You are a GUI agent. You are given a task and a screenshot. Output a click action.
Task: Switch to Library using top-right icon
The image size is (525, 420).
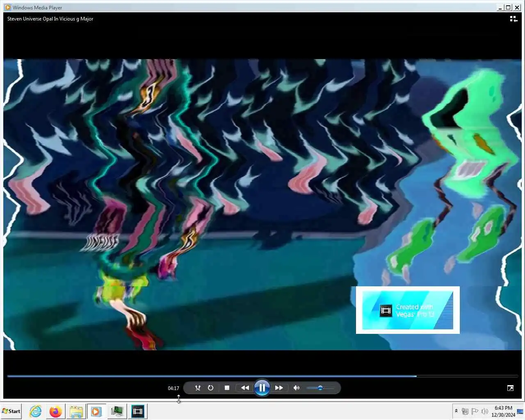pyautogui.click(x=514, y=19)
